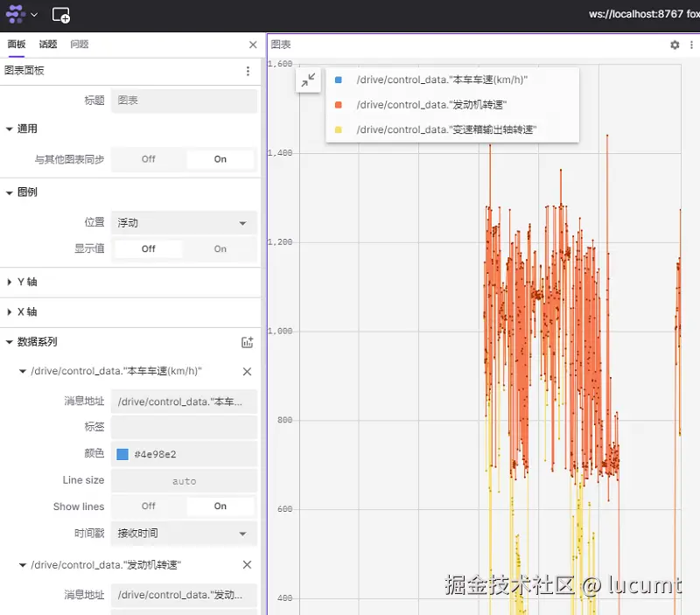Open the 时间戳 dropdown showing 接收时间
Screen dimensions: 700x615
(184, 534)
